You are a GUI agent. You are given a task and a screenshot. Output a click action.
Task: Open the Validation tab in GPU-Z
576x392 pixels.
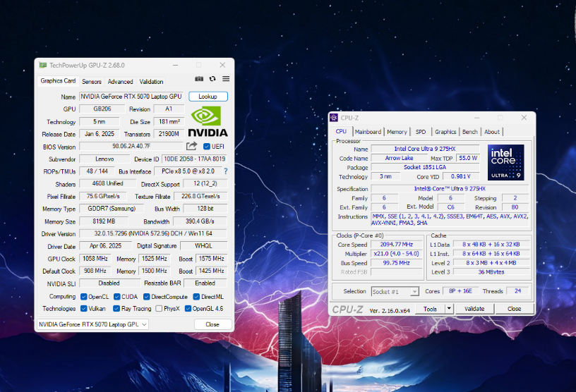tap(151, 82)
